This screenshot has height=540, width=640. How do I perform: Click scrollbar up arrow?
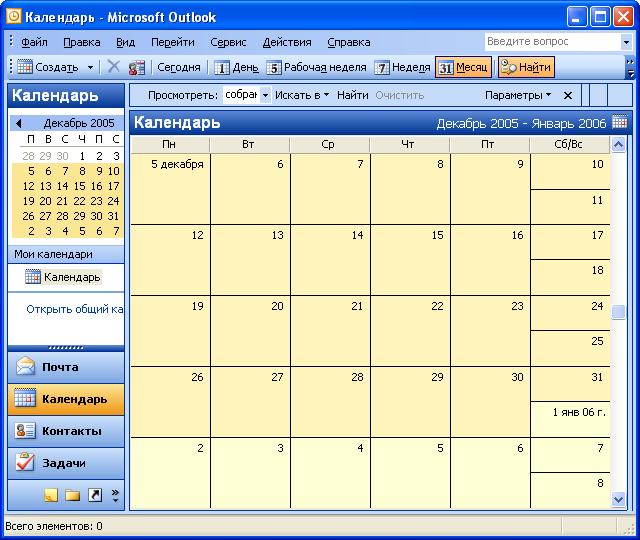click(618, 144)
